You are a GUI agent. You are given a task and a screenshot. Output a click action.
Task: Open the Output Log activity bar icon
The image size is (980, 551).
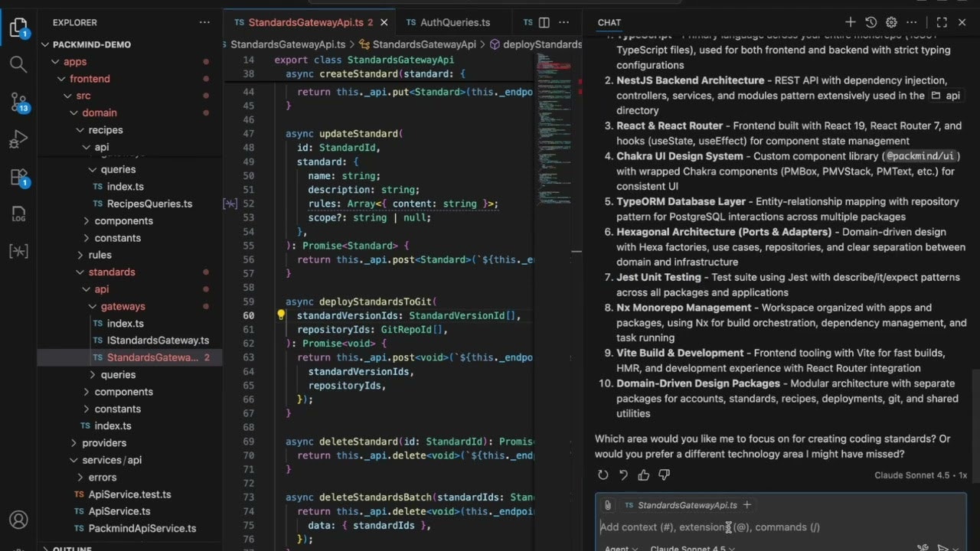click(18, 215)
